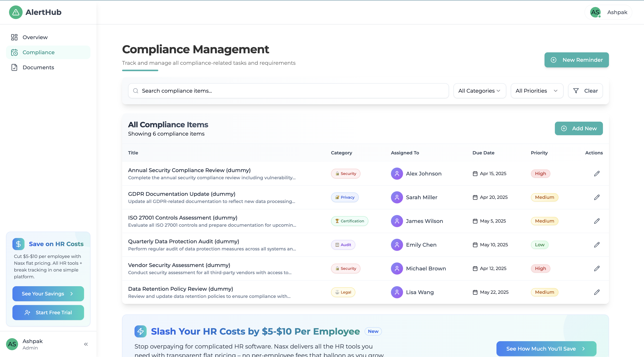This screenshot has height=357, width=644.
Task: Edit GDPR Documentation Update via pencil icon
Action: point(597,197)
